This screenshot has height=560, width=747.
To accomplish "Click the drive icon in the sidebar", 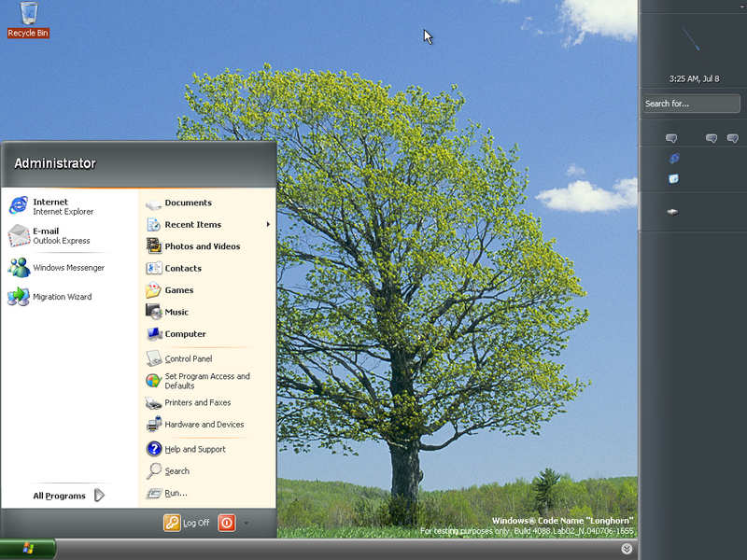I will click(672, 212).
